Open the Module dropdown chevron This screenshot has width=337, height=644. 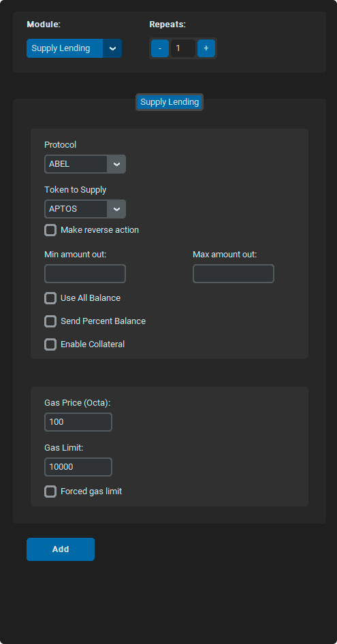[112, 48]
